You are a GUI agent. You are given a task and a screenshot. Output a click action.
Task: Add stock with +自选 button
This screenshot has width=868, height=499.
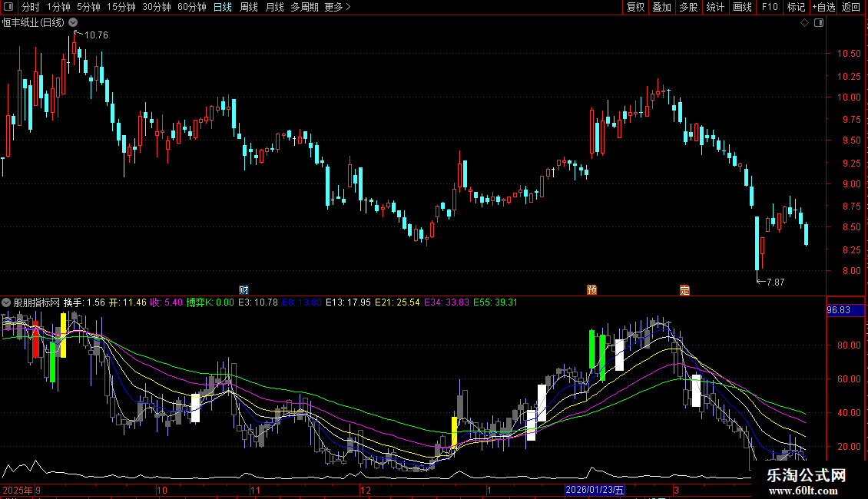click(x=823, y=7)
